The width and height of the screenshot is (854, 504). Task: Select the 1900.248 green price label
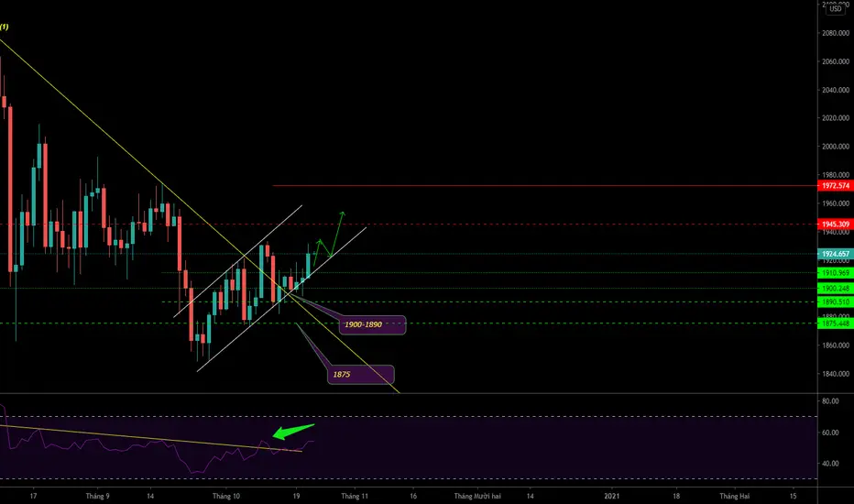pos(836,289)
